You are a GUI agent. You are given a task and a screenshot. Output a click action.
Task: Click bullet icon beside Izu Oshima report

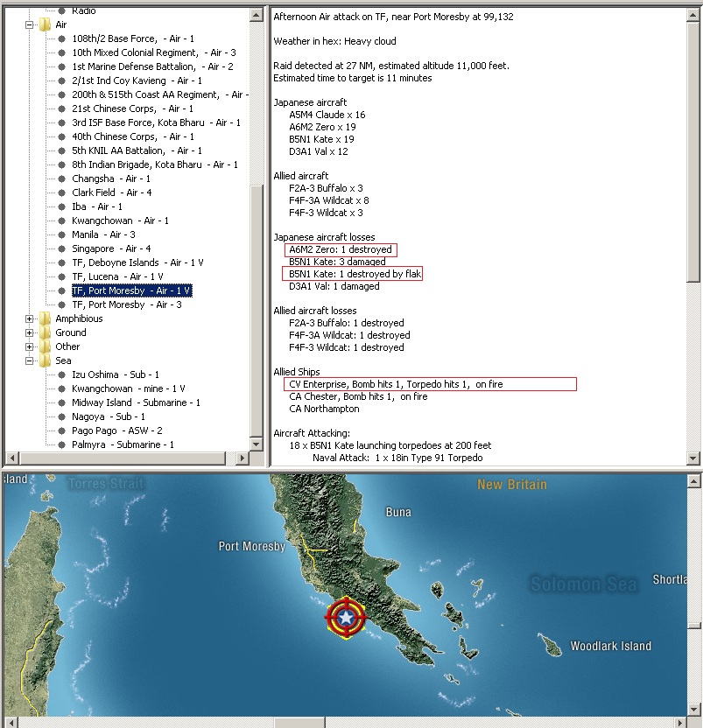61,374
